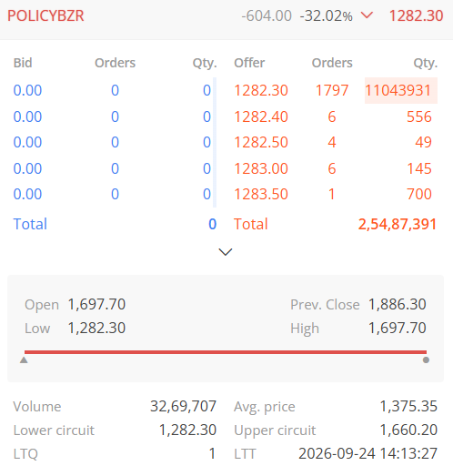453x476 pixels.
Task: Click the offer quantity 700
Action: point(419,194)
